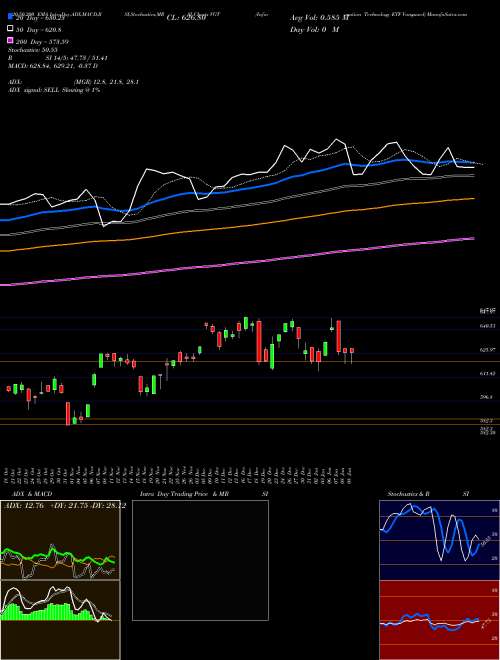Click the 596.1 price axis label

[x=488, y=397]
